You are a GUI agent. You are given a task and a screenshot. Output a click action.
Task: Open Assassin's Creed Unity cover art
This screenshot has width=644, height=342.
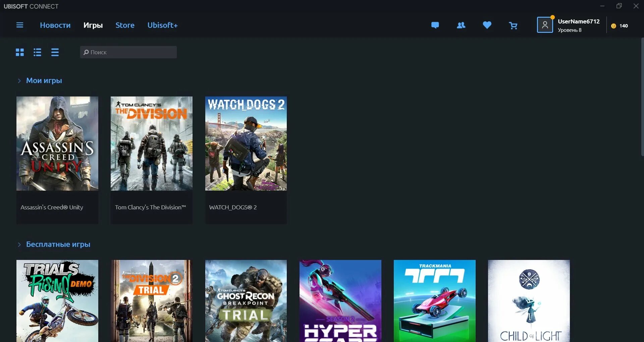[57, 144]
